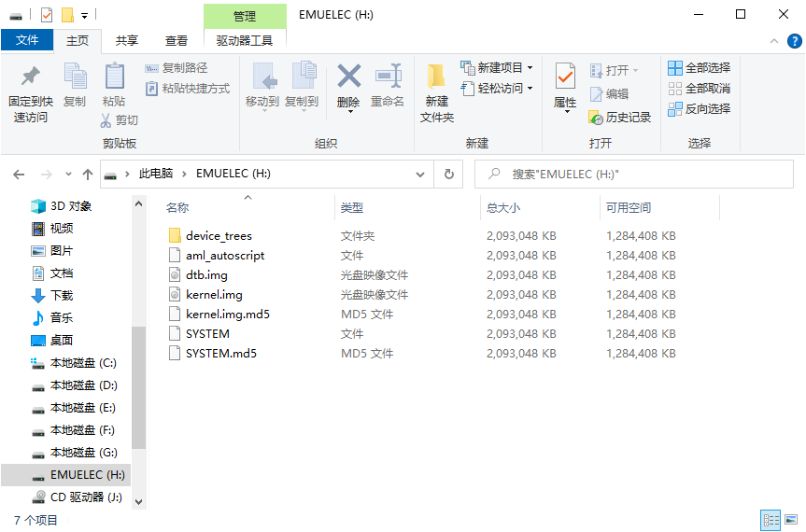Open the Easy access dropdown

coord(497,89)
